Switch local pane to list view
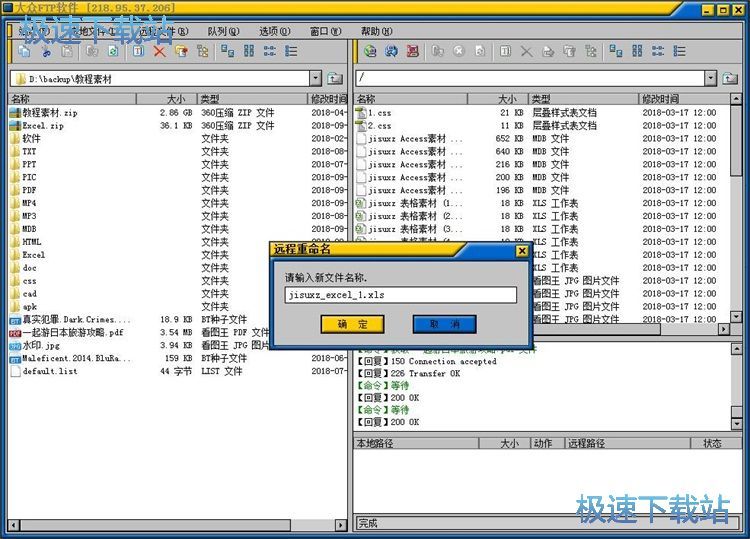The image size is (750, 539). 270,51
